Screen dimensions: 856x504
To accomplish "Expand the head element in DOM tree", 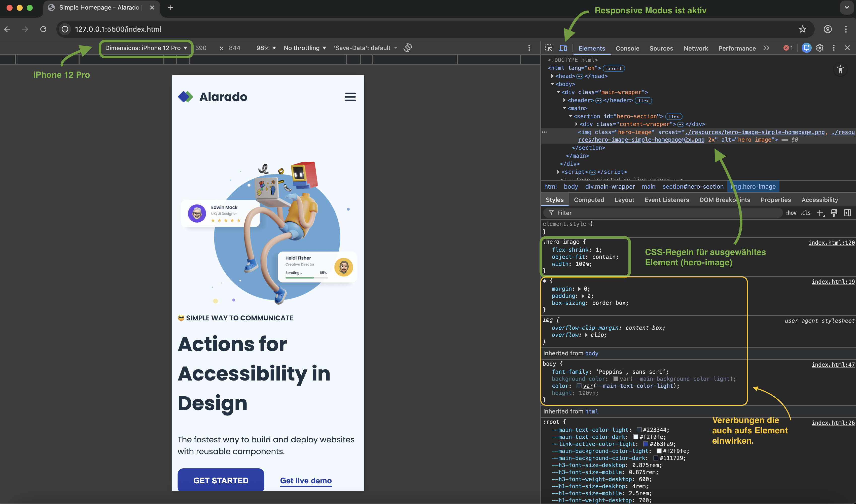I will [x=552, y=76].
